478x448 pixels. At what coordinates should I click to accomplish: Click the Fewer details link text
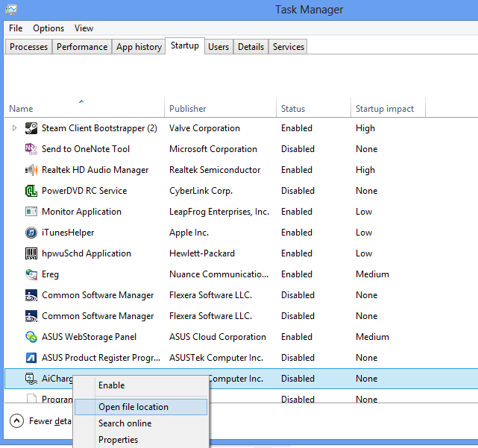pyautogui.click(x=50, y=421)
